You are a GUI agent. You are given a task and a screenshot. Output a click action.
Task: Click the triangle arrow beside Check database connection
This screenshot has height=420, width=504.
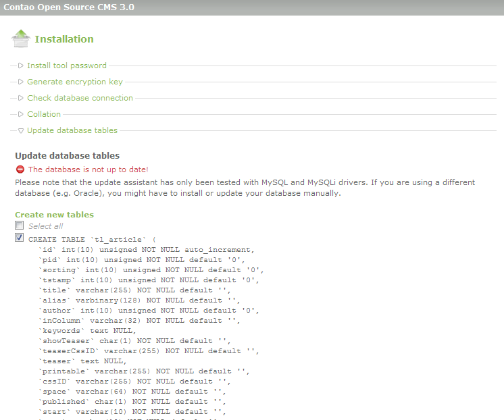tap(21, 98)
